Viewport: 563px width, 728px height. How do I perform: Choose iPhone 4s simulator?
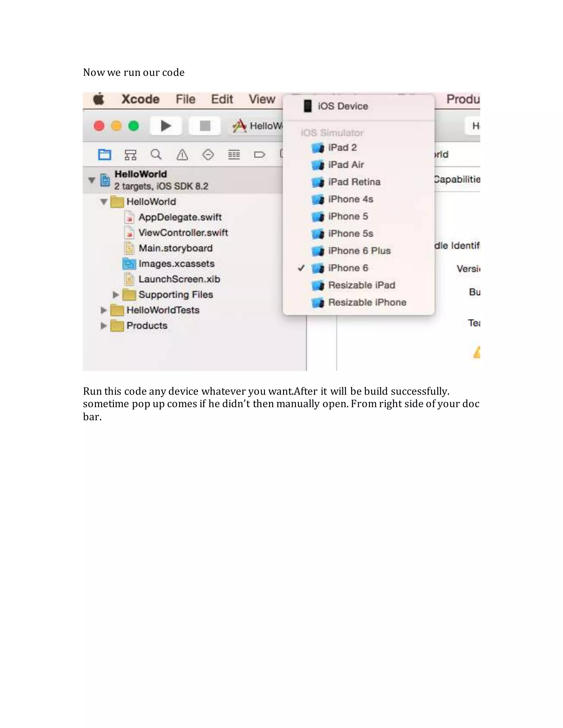point(358,199)
